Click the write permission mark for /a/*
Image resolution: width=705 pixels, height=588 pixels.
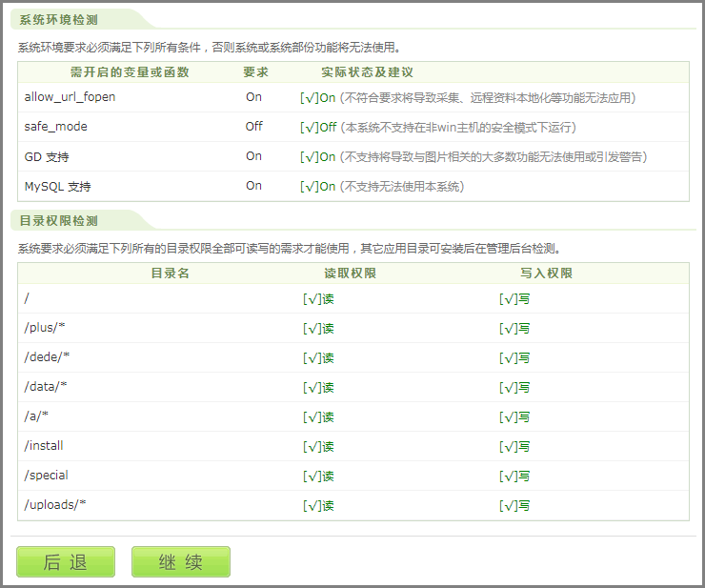pos(514,416)
